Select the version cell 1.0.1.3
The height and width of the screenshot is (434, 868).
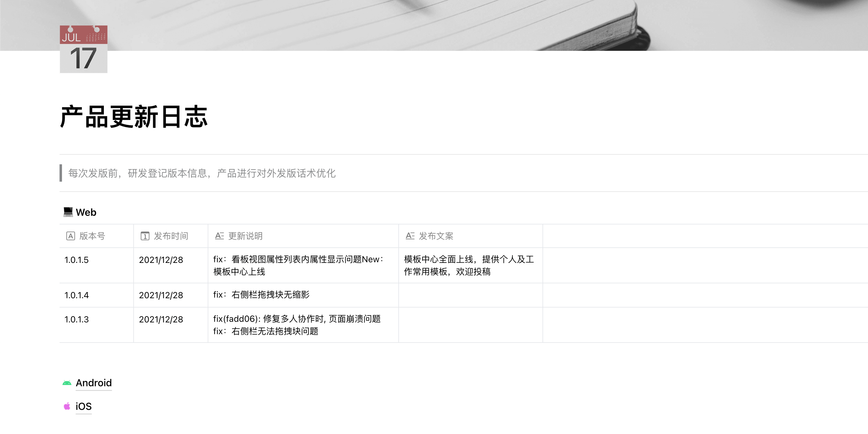(76, 319)
